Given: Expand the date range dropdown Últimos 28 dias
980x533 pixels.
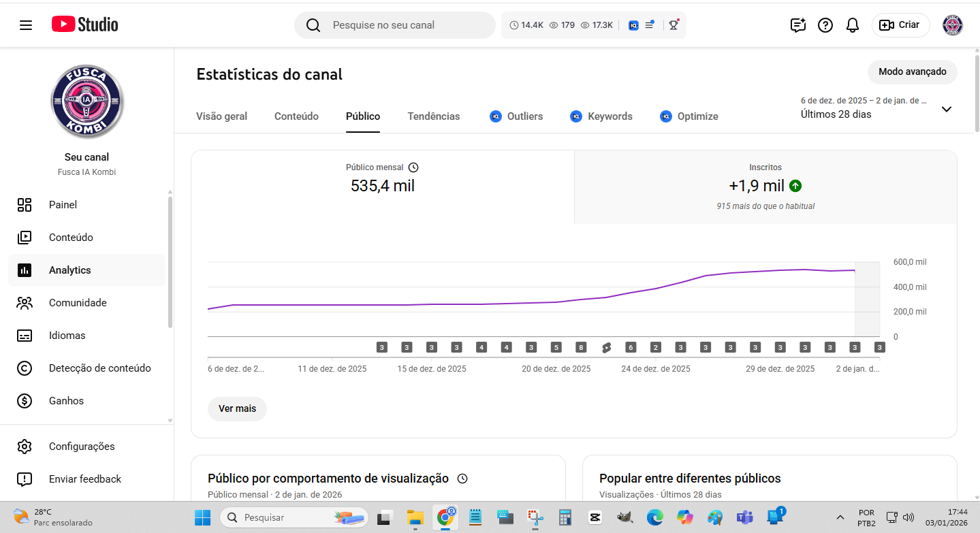Looking at the screenshot, I should coord(946,109).
